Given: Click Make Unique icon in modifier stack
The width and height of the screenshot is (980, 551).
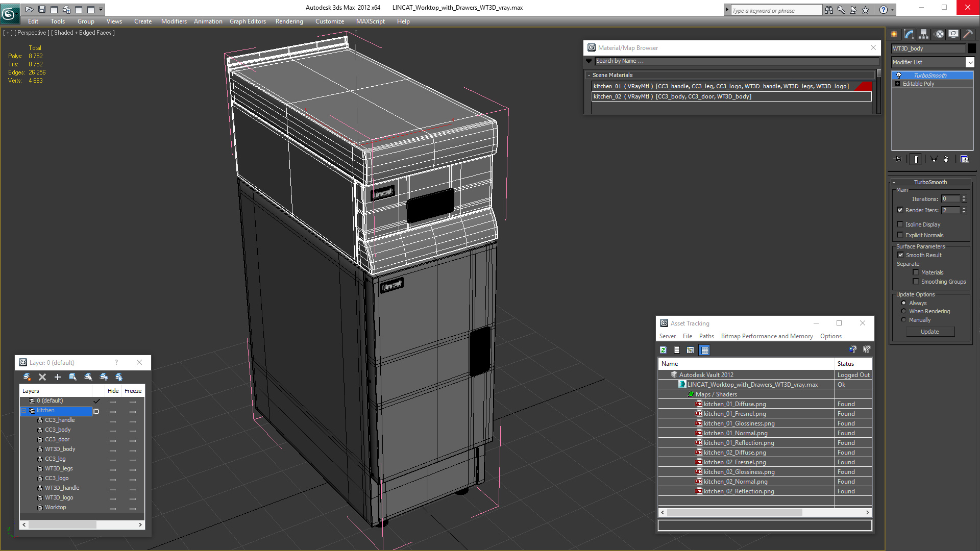Looking at the screenshot, I should point(934,159).
